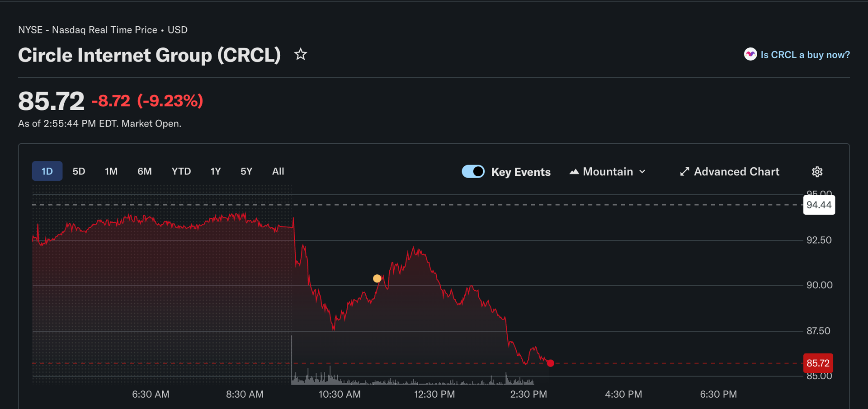Click the yellow key event marker on chart
Viewport: 868px width, 409px height.
(x=377, y=278)
